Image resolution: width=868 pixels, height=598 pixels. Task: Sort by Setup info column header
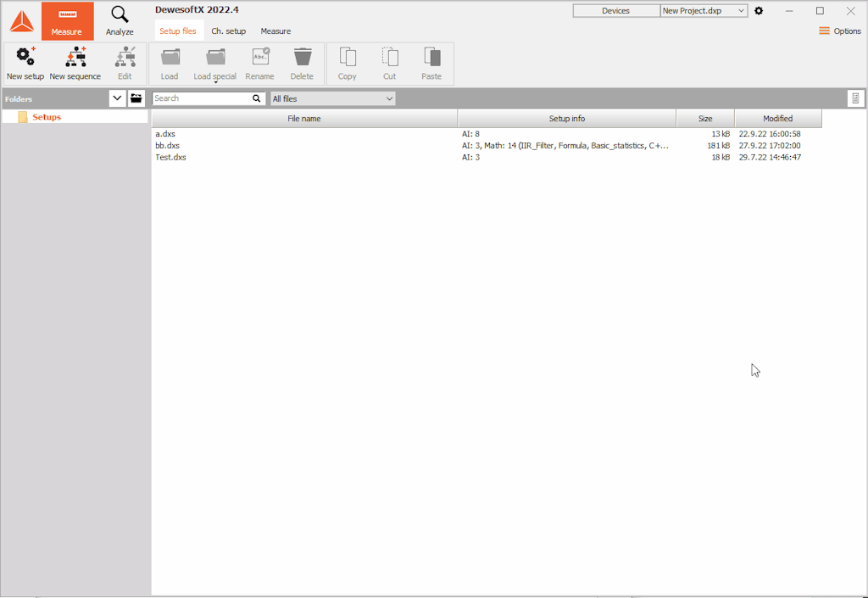coord(567,119)
